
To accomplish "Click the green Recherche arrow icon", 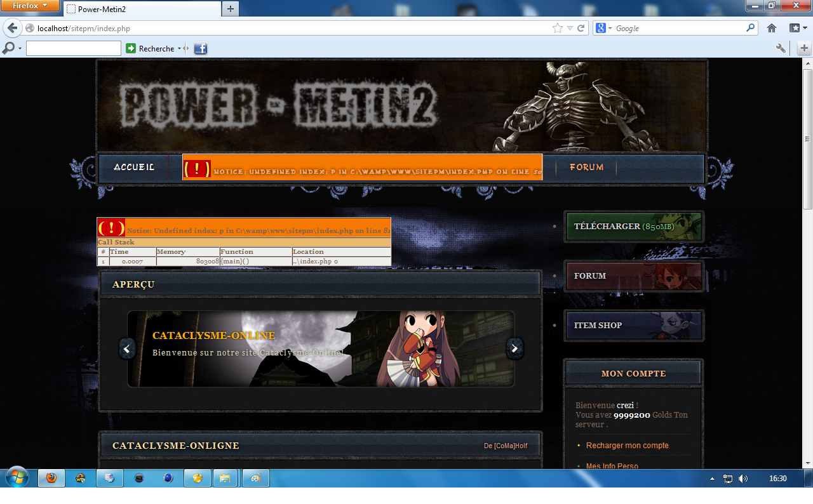I will tap(131, 48).
